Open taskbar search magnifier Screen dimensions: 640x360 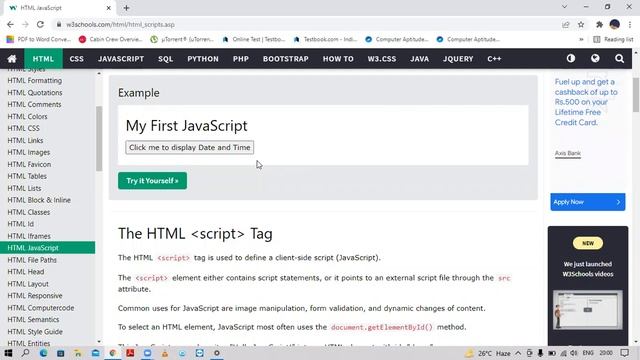point(25,353)
